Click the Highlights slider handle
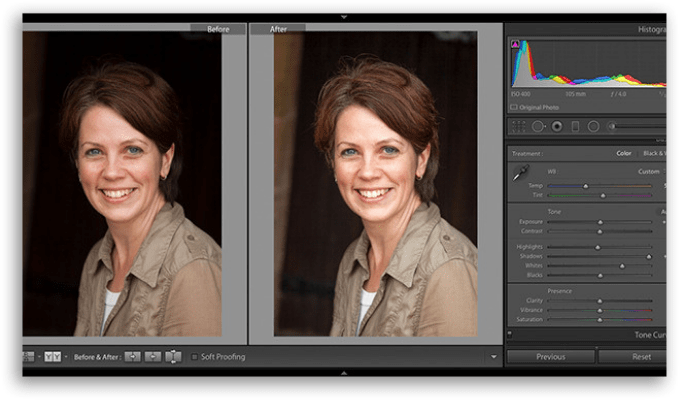Image resolution: width=700 pixels, height=400 pixels. click(598, 247)
